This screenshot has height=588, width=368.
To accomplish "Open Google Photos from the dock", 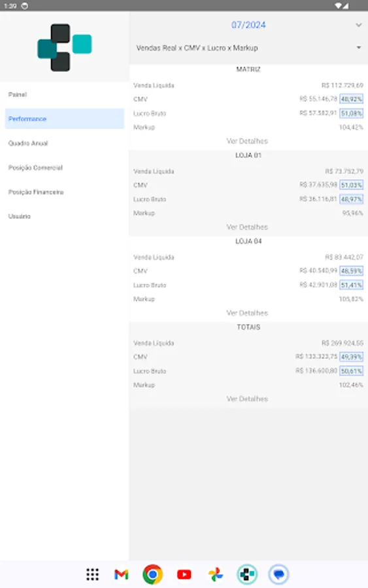I will pyautogui.click(x=216, y=574).
